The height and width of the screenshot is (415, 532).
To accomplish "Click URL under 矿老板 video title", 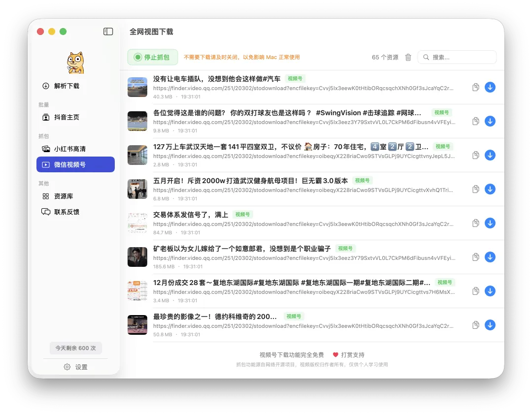I will click(x=304, y=258).
